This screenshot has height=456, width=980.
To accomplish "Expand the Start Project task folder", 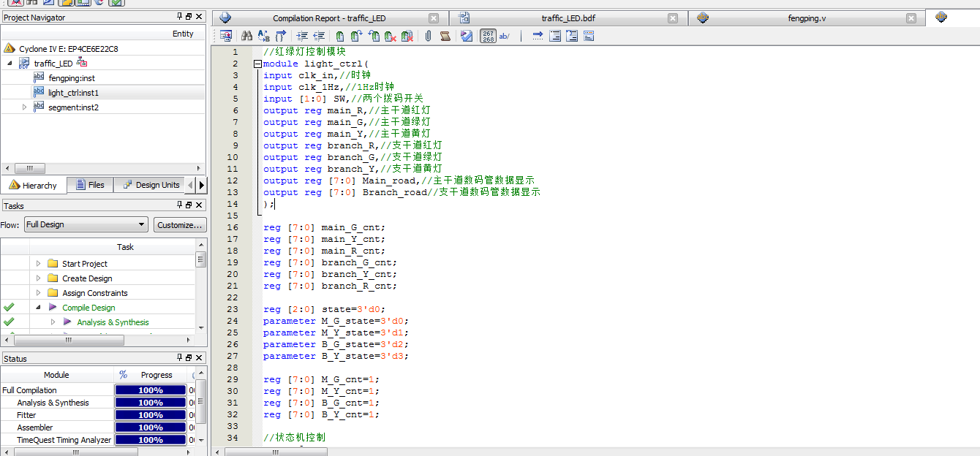I will (38, 264).
